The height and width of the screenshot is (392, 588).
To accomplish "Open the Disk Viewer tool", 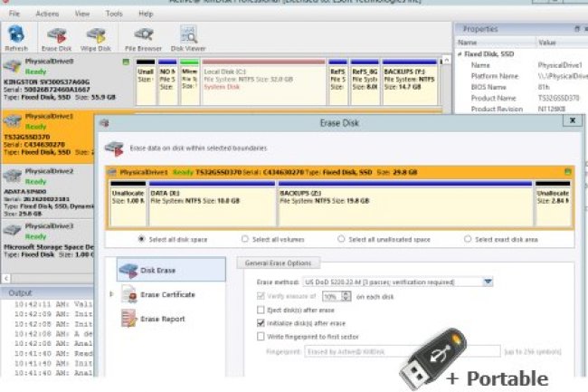I will tap(188, 38).
